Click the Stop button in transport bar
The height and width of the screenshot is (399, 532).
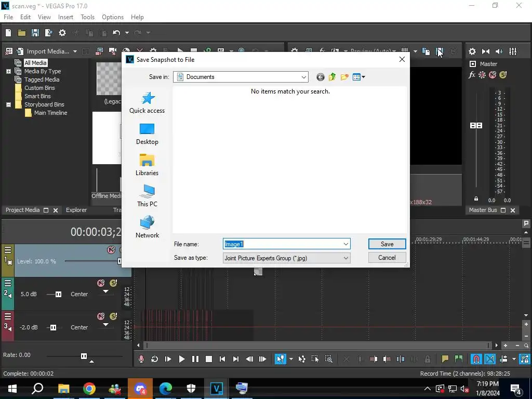(x=209, y=359)
